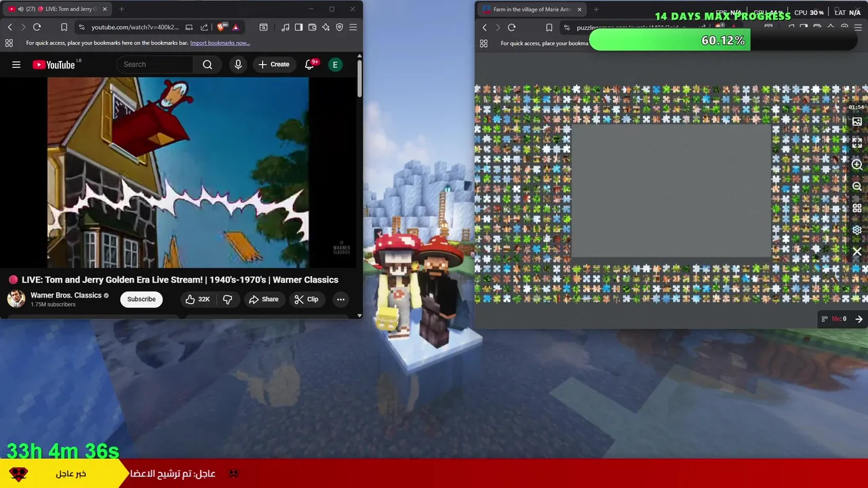
Task: Click the Share button under video
Action: [263, 299]
